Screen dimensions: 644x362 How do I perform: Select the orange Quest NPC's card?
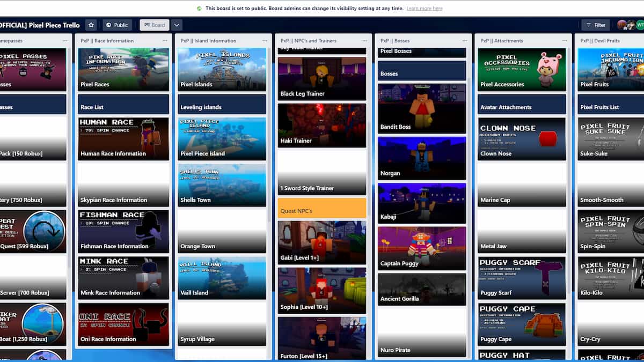[x=322, y=208]
